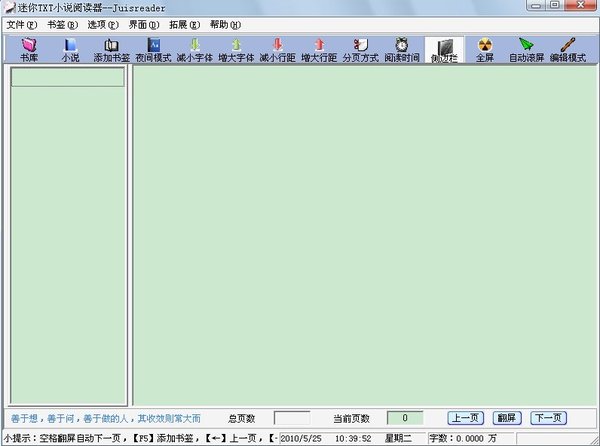This screenshot has height=446, width=600.
Task: Click the date 2010/5/25 in status bar
Action: click(x=301, y=438)
